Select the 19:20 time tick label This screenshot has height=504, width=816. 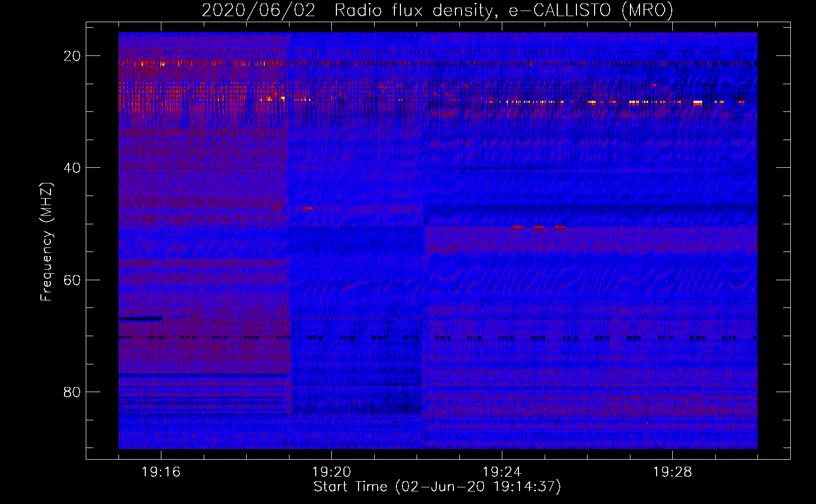[331, 472]
